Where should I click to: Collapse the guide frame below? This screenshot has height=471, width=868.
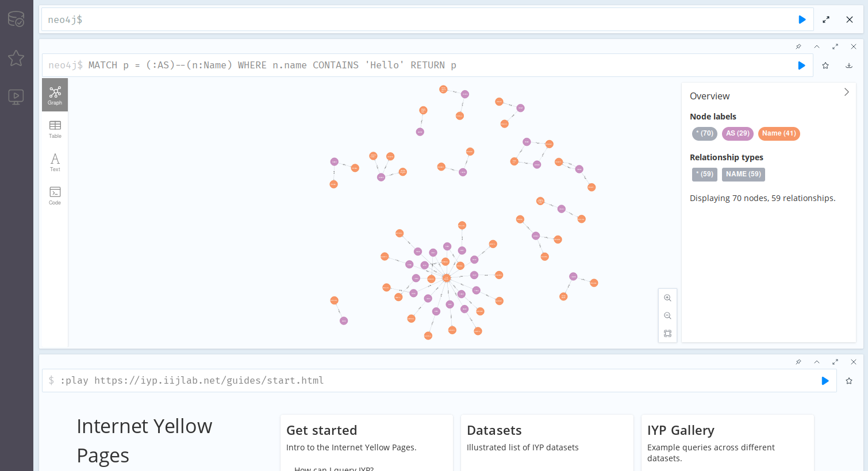(x=817, y=362)
